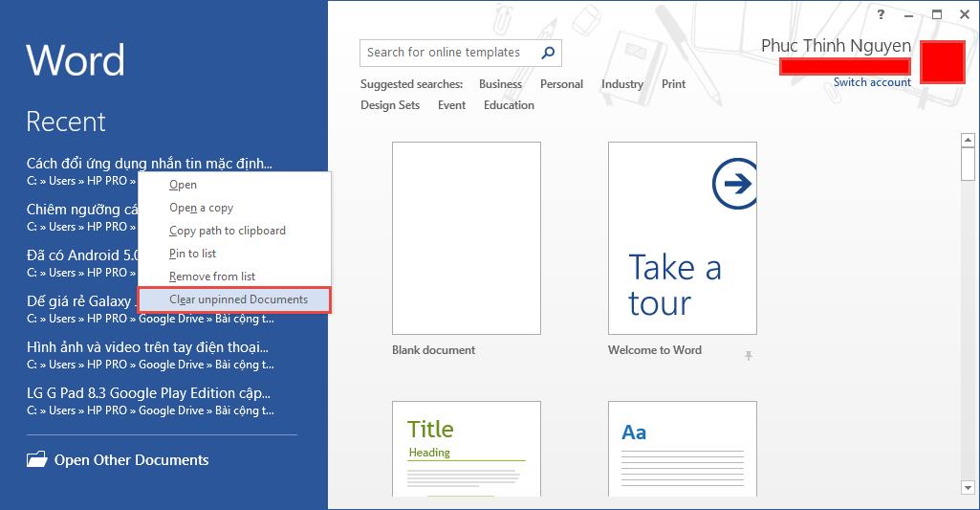Select Open from the context menu
This screenshot has width=980, height=510.
pyautogui.click(x=183, y=185)
